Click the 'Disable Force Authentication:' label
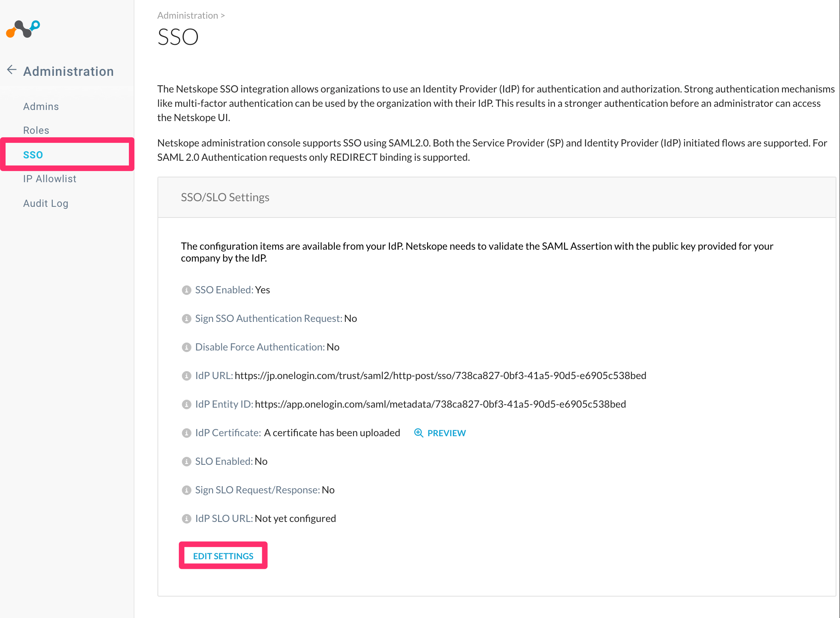Screen dimensions: 840x618 [260, 347]
